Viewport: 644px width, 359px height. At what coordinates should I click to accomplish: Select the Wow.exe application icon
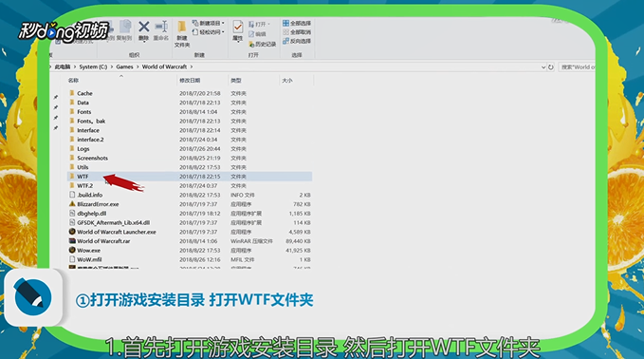click(72, 250)
